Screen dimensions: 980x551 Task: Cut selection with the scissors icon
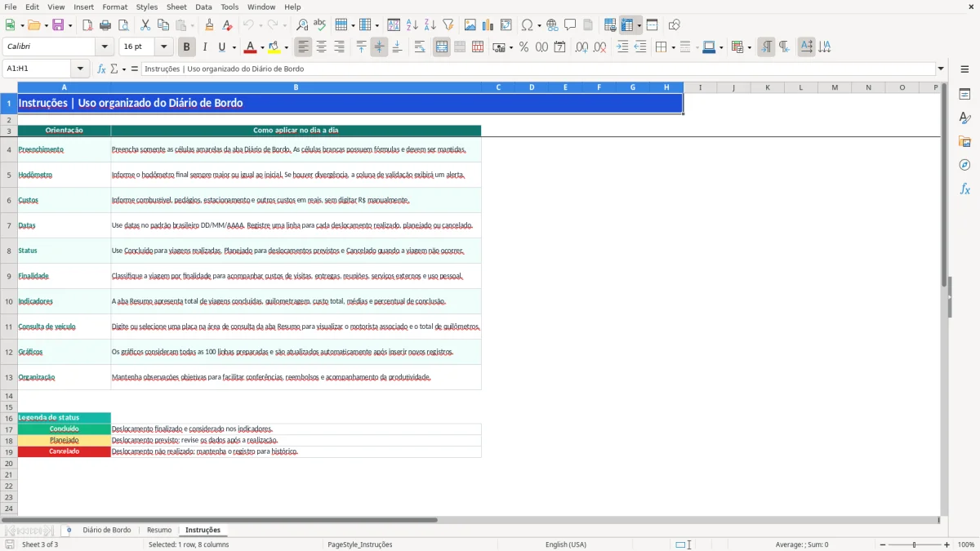point(145,25)
